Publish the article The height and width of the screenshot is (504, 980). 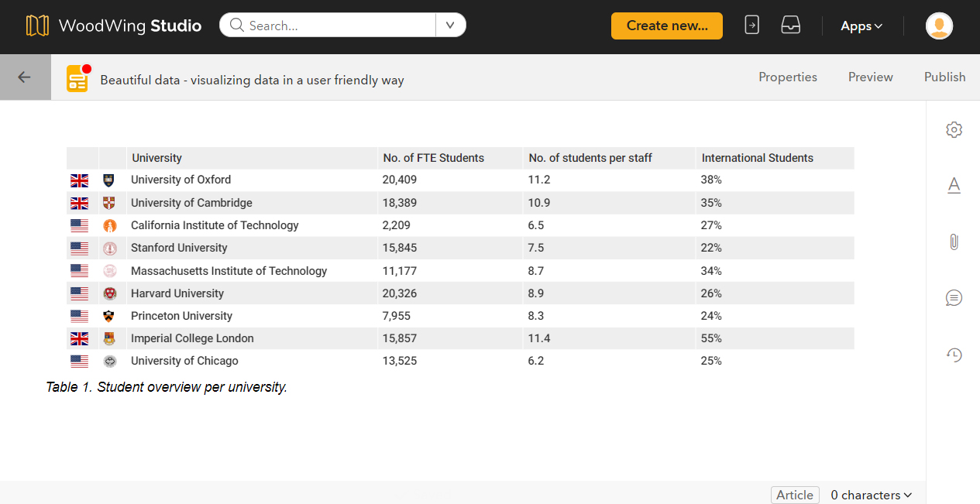coord(944,77)
